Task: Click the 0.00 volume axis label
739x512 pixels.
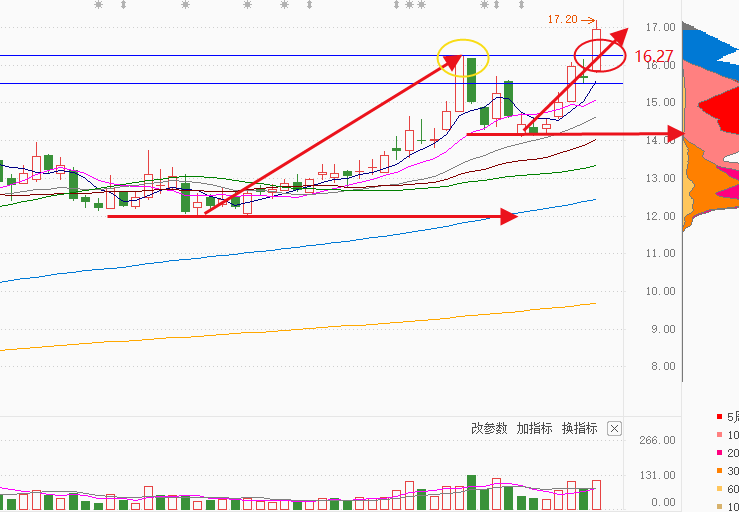Action: coord(662,502)
